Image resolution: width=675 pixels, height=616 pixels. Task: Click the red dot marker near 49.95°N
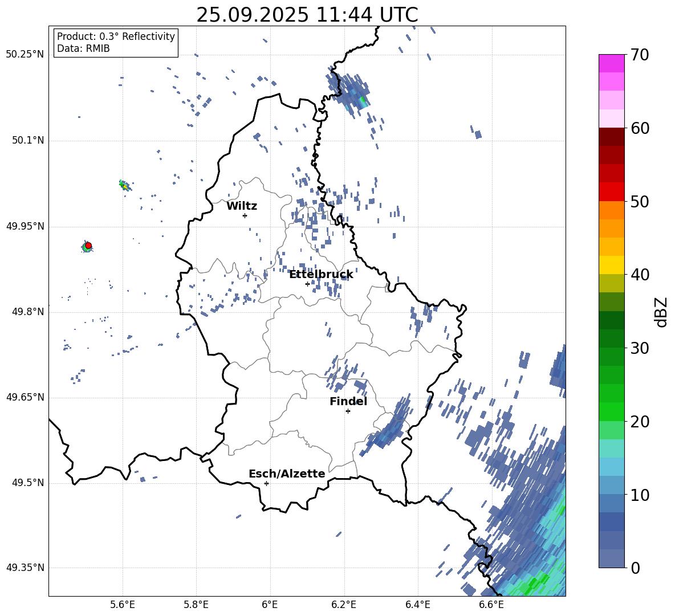(x=88, y=246)
